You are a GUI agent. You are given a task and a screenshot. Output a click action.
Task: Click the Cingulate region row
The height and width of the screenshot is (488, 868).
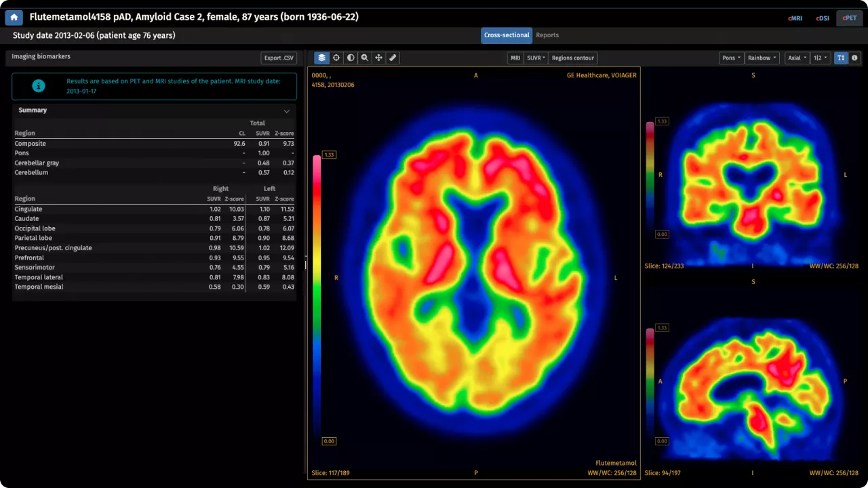point(154,209)
